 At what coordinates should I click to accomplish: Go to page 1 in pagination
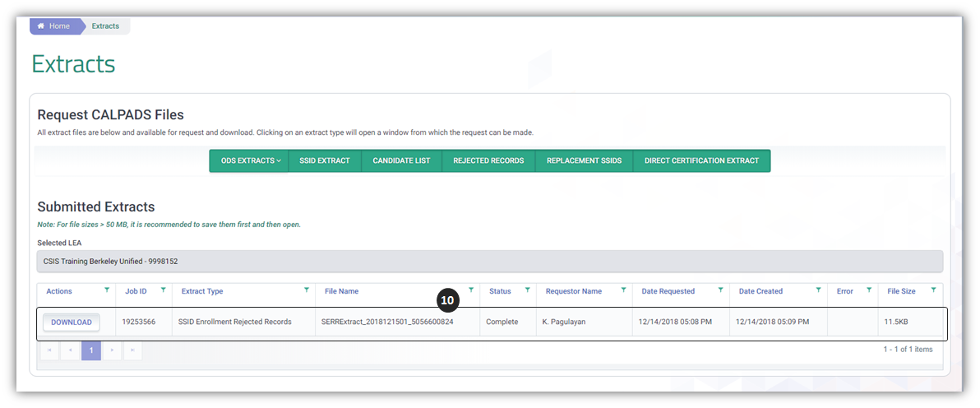(x=91, y=351)
